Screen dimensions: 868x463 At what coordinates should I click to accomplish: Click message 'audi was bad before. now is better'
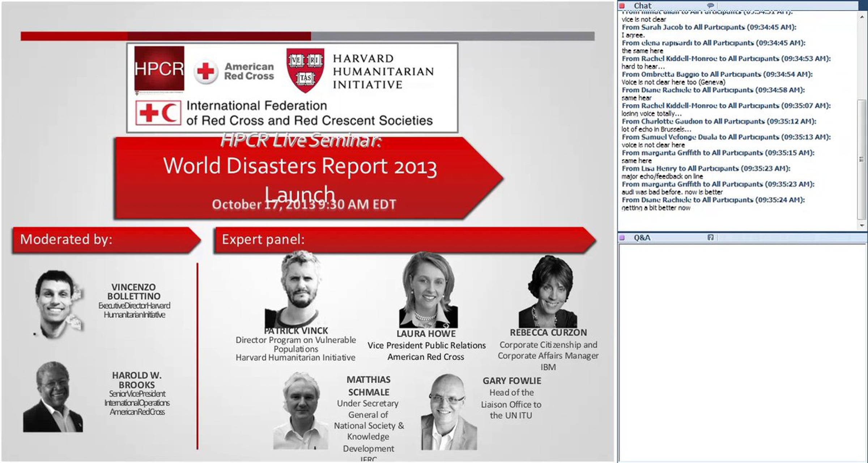[672, 192]
